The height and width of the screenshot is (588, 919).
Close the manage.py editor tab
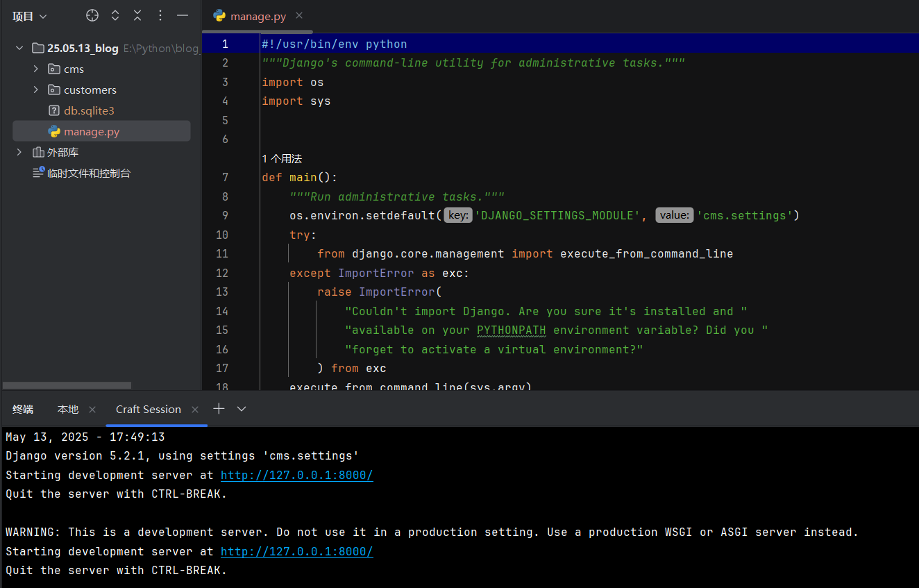299,16
